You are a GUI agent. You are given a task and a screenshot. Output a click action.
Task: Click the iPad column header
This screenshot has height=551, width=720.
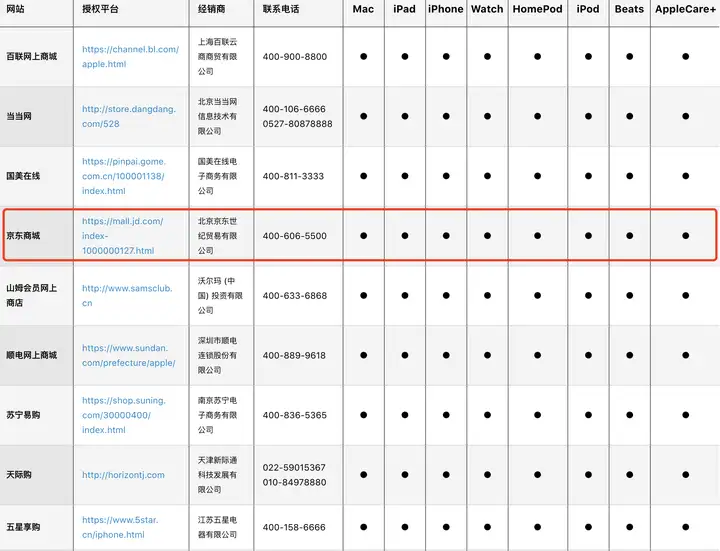point(404,9)
